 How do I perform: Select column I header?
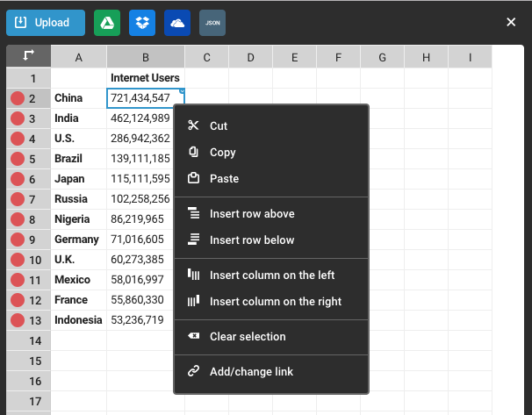(470, 57)
